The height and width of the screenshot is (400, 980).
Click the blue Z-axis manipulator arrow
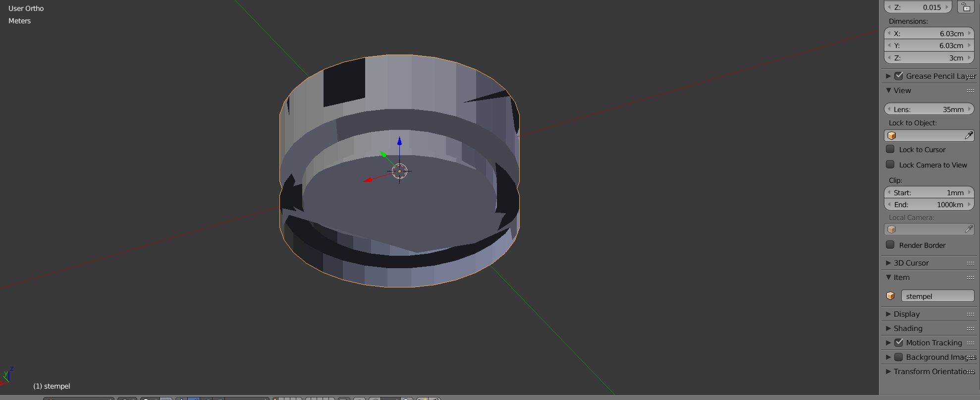click(x=399, y=141)
